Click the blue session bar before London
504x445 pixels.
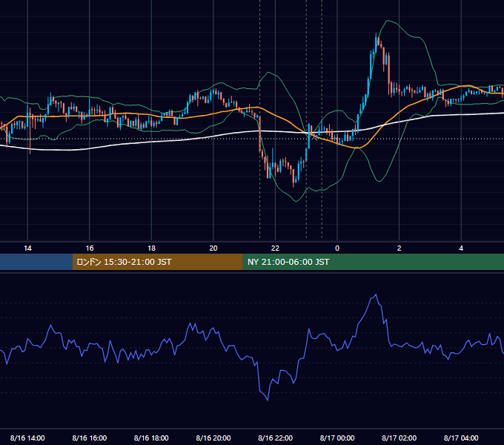click(36, 262)
